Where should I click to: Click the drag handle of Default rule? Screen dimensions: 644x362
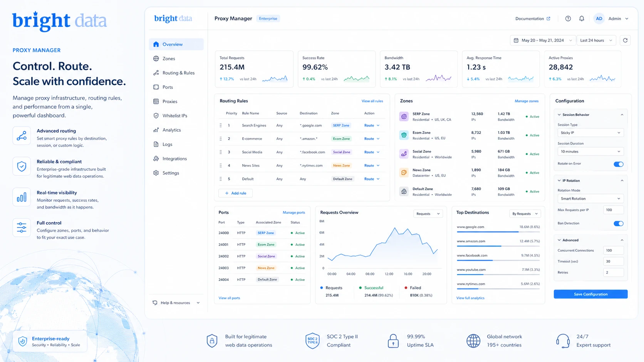pyautogui.click(x=221, y=179)
